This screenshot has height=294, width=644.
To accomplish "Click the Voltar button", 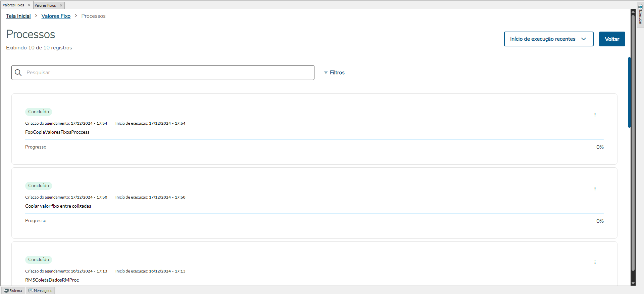I will point(611,39).
